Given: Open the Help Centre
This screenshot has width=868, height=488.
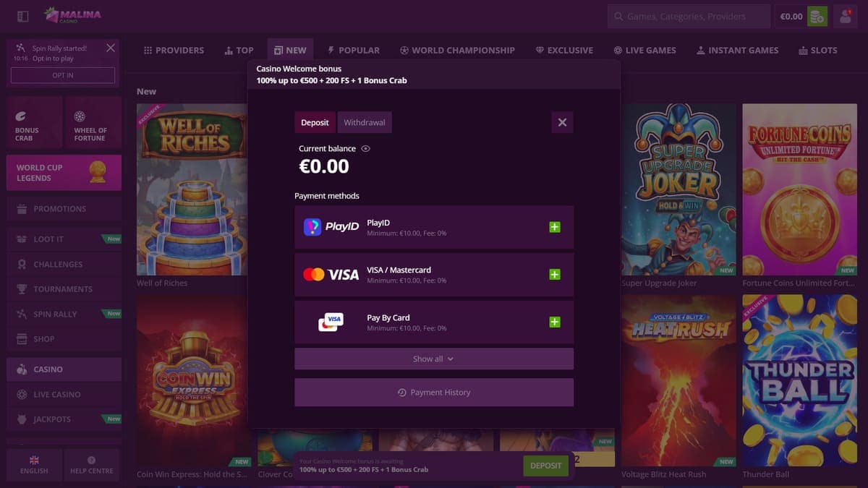Looking at the screenshot, I should tap(92, 465).
